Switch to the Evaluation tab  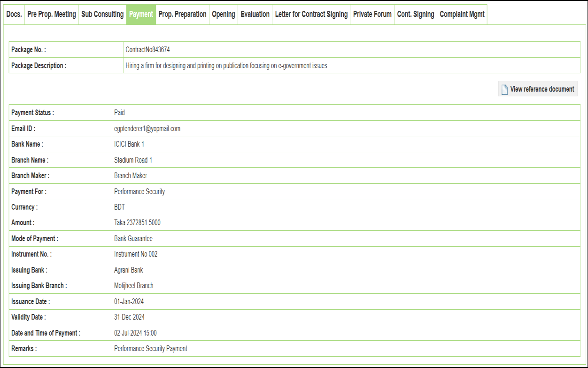255,15
